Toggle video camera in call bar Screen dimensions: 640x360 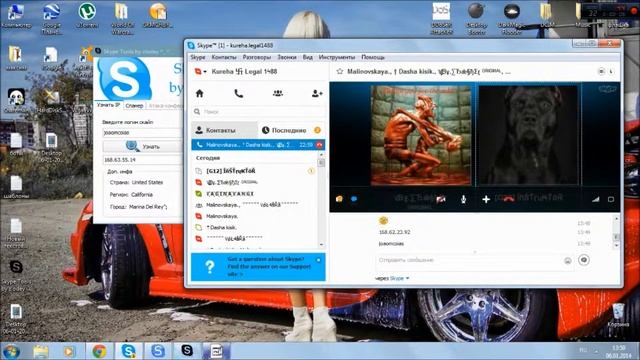(x=441, y=199)
